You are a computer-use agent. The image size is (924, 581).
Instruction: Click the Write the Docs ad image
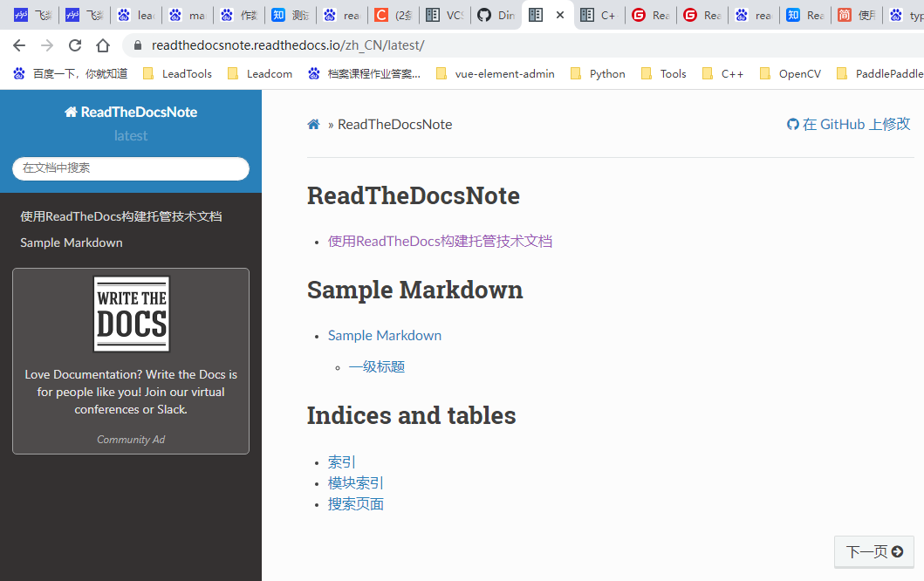tap(132, 314)
